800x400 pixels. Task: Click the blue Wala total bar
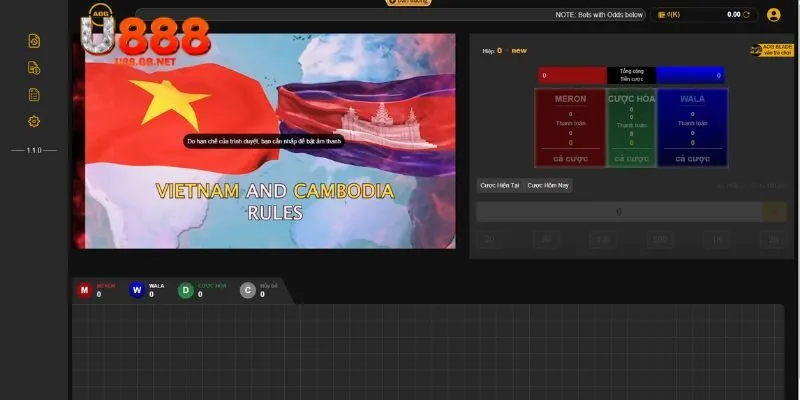(690, 76)
